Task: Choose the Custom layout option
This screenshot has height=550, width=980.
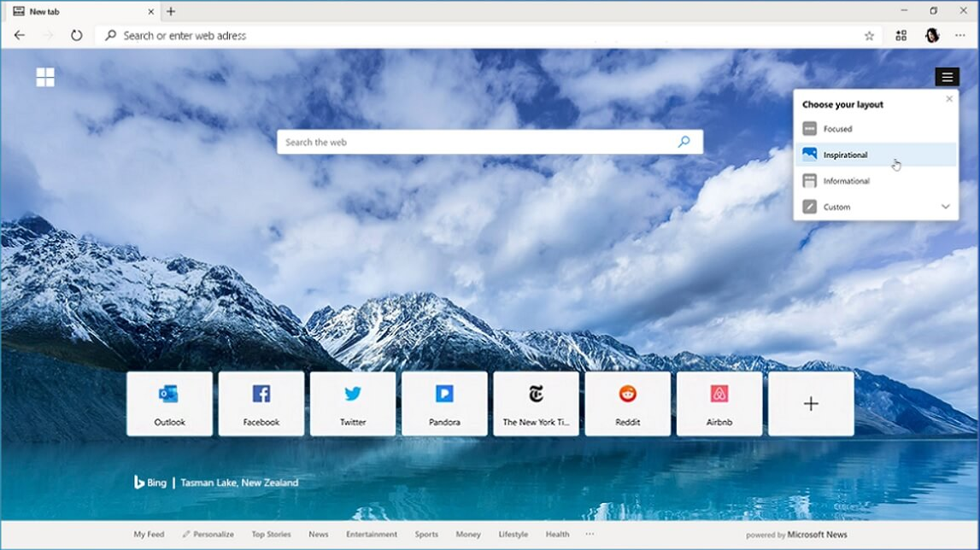Action: (x=876, y=207)
